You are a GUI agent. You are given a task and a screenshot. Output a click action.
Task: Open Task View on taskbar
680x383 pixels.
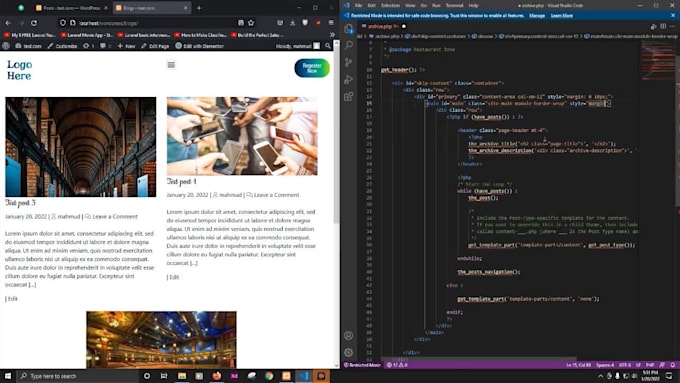click(x=164, y=376)
